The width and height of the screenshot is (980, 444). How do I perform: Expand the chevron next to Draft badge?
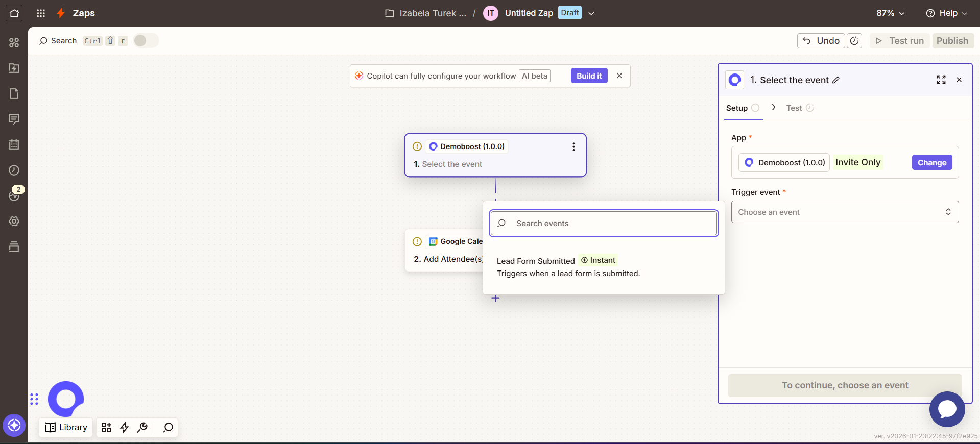[591, 13]
